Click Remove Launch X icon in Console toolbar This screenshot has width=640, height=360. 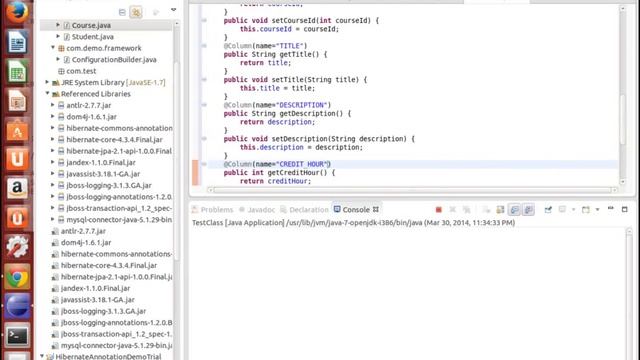tap(452, 210)
